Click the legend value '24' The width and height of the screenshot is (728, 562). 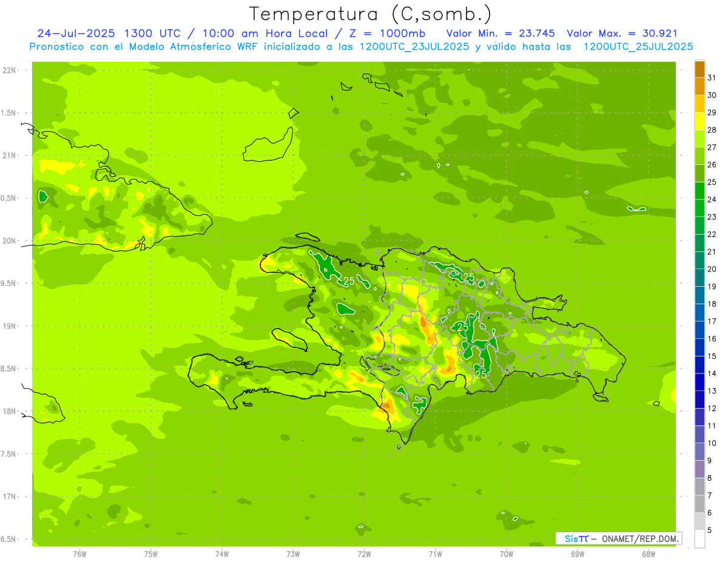click(x=712, y=199)
